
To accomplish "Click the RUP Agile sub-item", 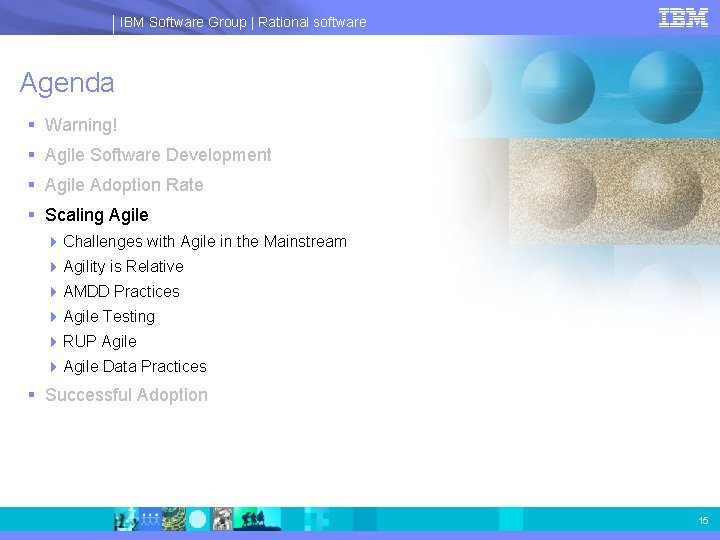I will (x=100, y=342).
